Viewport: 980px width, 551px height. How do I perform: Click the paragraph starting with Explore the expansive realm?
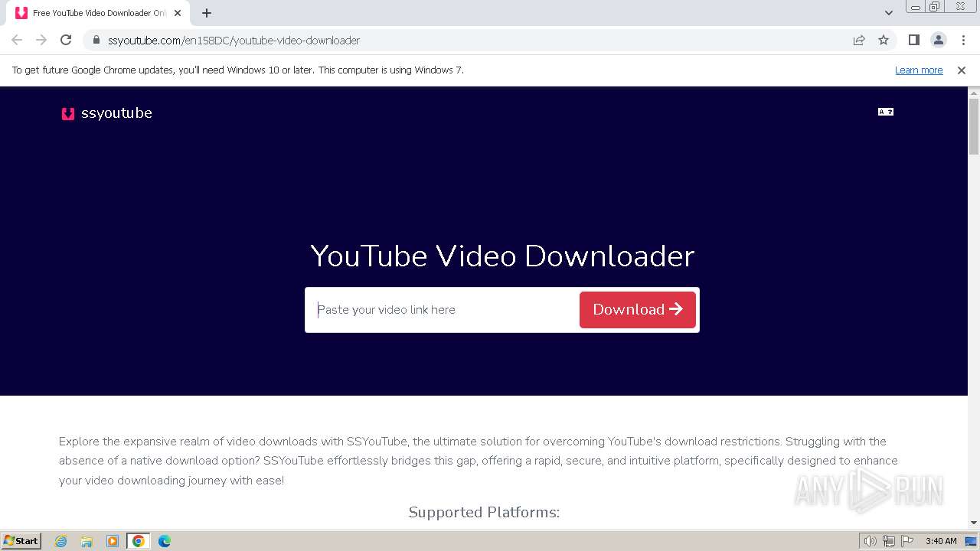[x=479, y=461]
